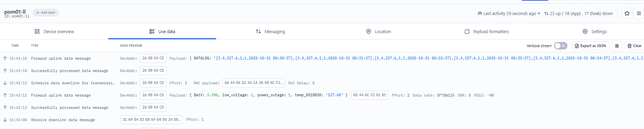
Task: Toggle the Verbose stream switch
Action: 560,46
